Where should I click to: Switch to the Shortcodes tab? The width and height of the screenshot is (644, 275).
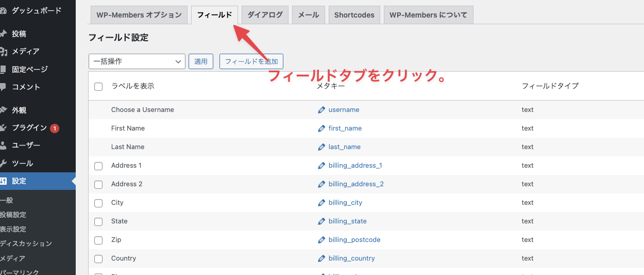pos(354,15)
